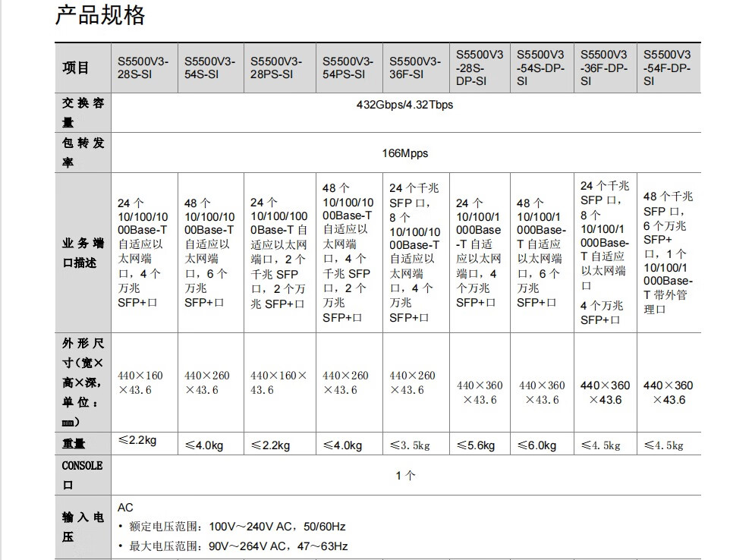Click the 输入电压 row label
The image size is (752, 560).
(83, 527)
